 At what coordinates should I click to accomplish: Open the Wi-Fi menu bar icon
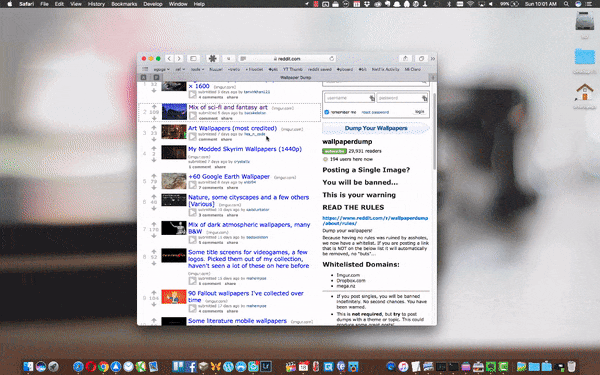pyautogui.click(x=471, y=4)
